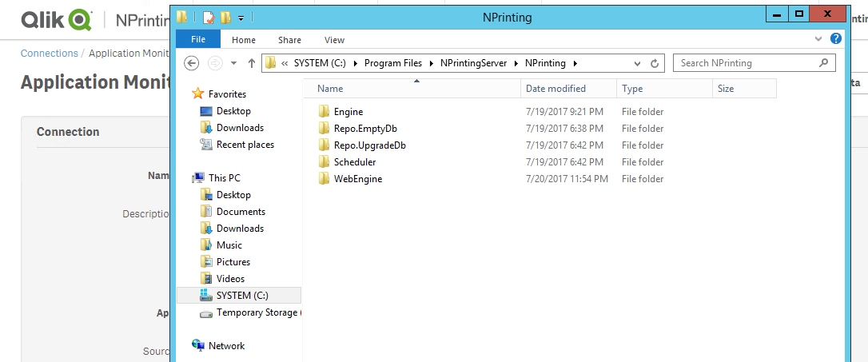Image resolution: width=868 pixels, height=362 pixels.
Task: Click the Properties quick access icon
Action: [208, 17]
